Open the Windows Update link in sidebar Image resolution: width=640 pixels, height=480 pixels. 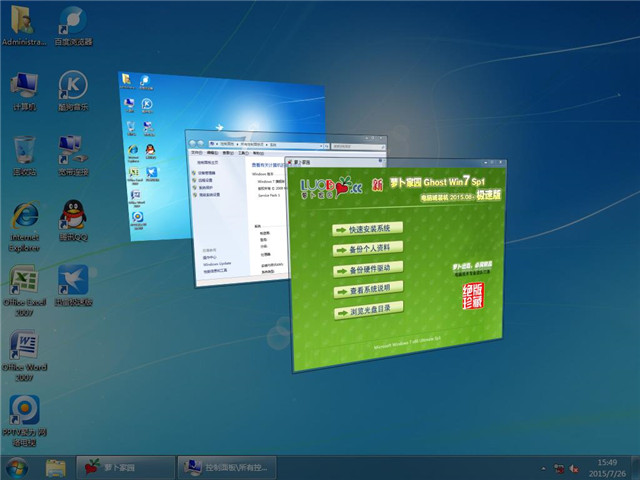(x=217, y=264)
